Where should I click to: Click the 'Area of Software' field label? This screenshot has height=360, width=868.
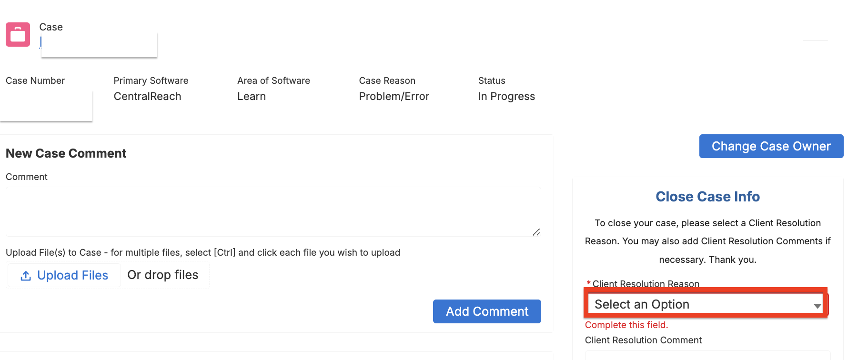(273, 80)
